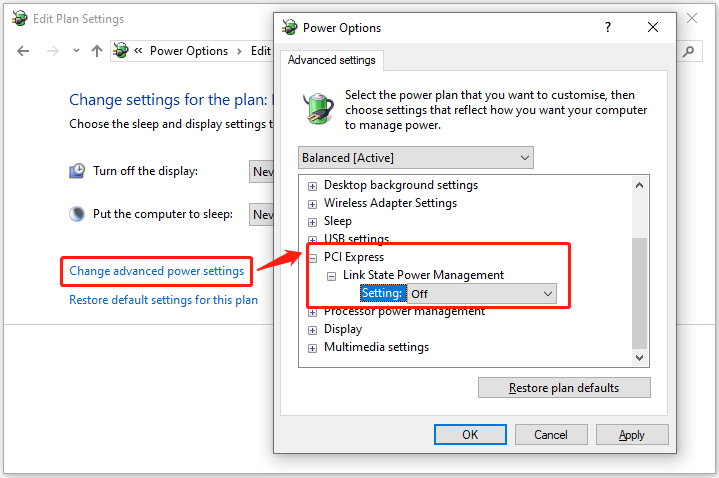Click OK in Power Options dialog

470,434
